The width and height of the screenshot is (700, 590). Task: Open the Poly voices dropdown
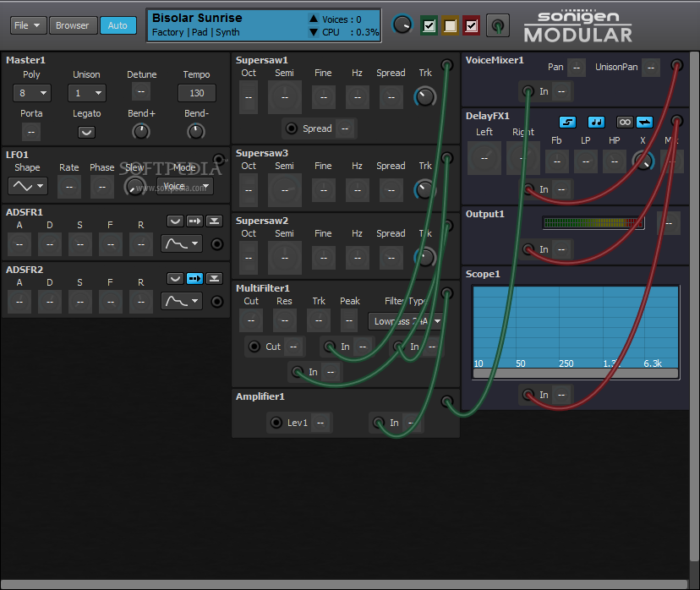pyautogui.click(x=32, y=93)
